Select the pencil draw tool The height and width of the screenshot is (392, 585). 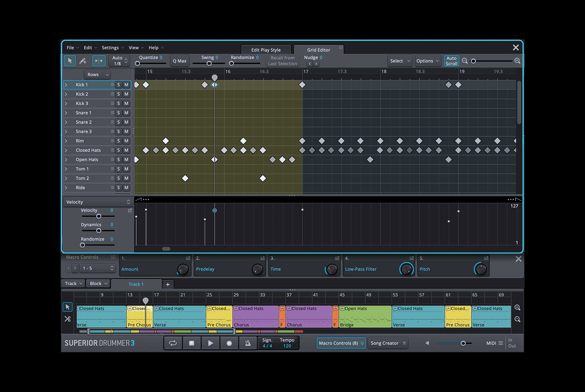pos(83,61)
